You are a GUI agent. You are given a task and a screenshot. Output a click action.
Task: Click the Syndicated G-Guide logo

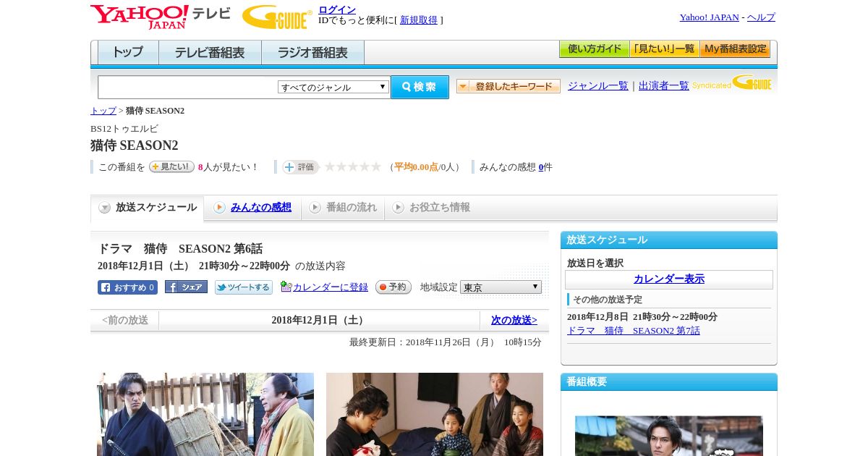tap(732, 83)
